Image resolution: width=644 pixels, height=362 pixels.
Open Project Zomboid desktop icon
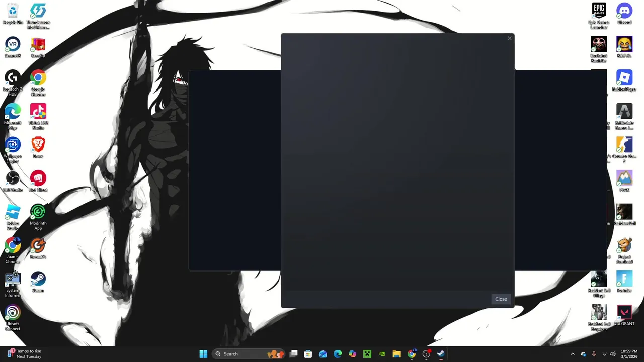point(624,251)
